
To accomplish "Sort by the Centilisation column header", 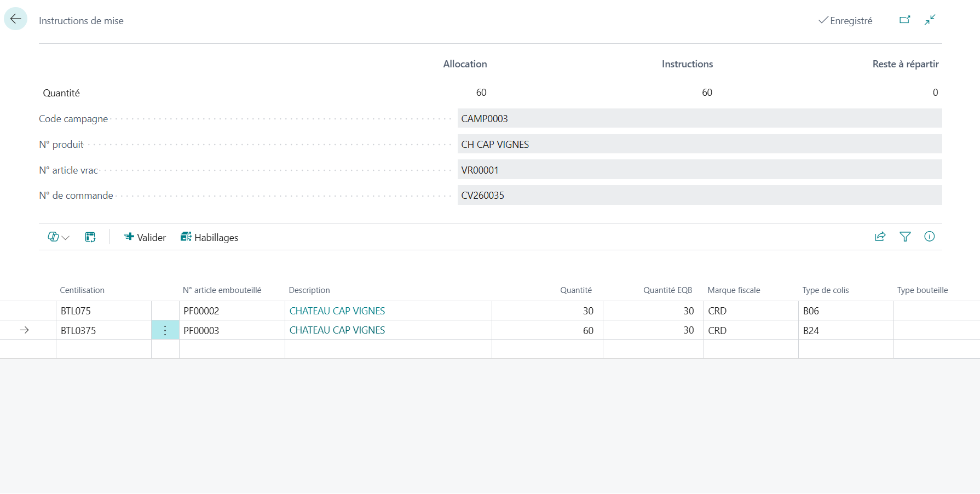I will (82, 290).
